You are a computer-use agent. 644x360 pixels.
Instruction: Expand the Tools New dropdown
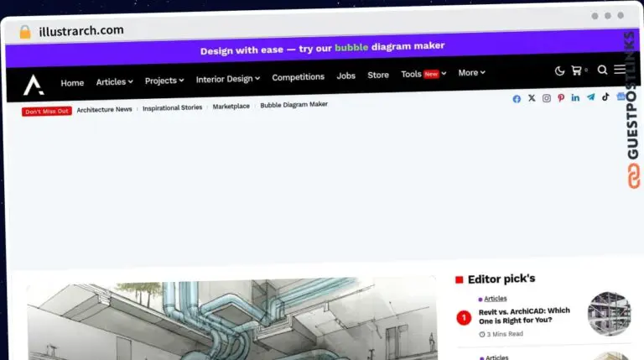[x=423, y=74]
